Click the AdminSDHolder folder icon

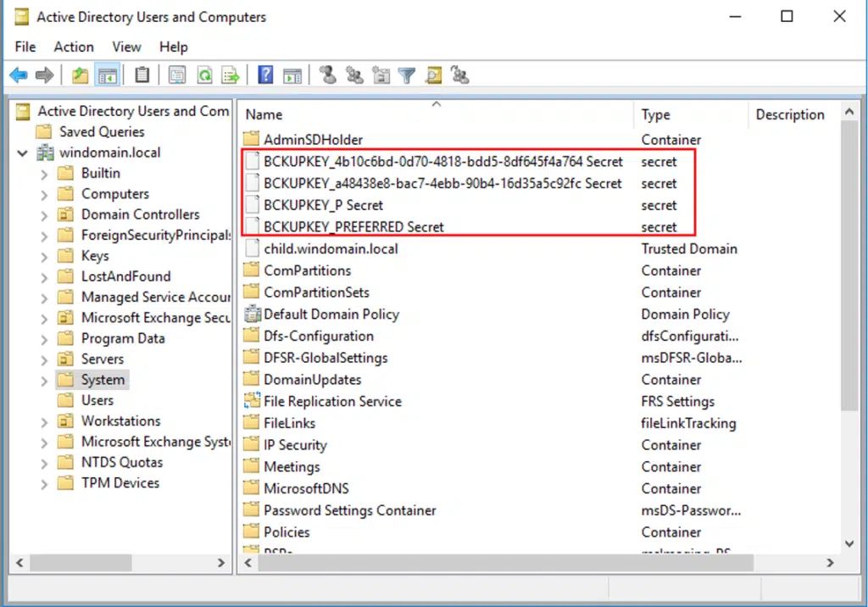pyautogui.click(x=251, y=138)
